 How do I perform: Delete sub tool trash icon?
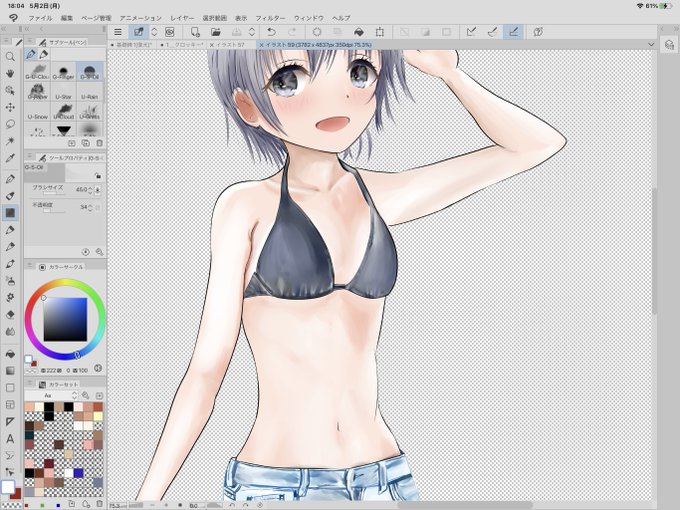coord(99,143)
